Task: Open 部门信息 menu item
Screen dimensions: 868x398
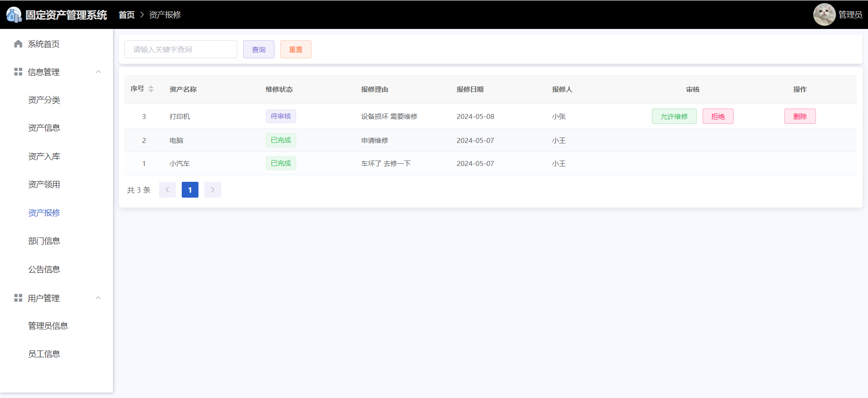Action: click(x=44, y=241)
